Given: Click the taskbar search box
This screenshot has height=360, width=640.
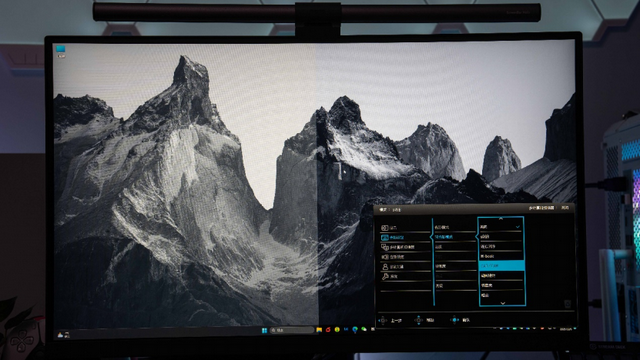Looking at the screenshot, I should point(291,330).
